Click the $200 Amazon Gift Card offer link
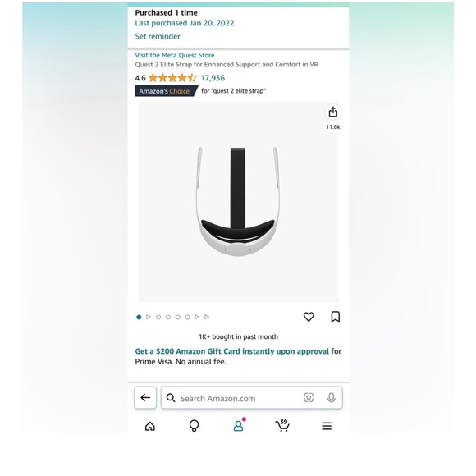476x476 pixels. (x=231, y=351)
